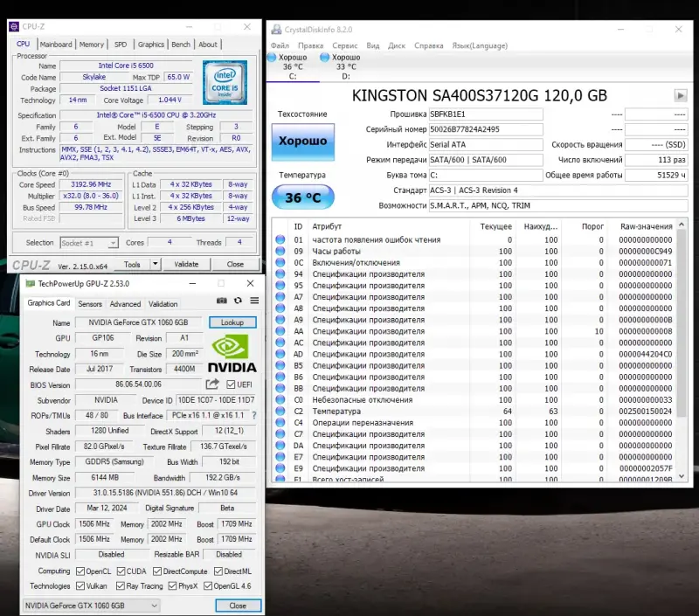
Task: Click the BIOS export share icon
Action: (212, 384)
